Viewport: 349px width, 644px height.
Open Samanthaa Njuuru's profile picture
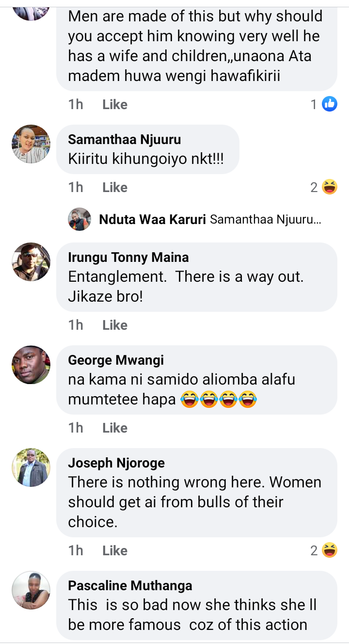point(31,144)
